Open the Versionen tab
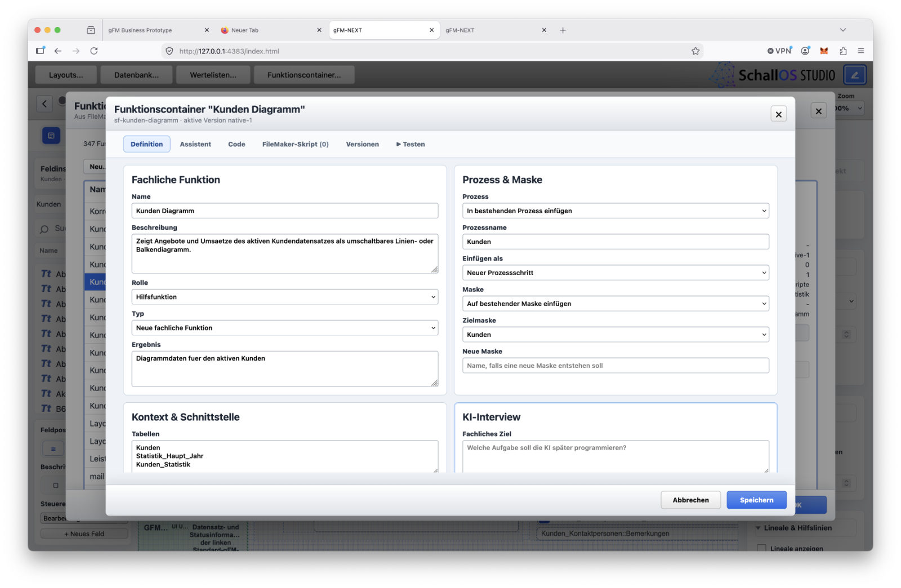 pos(362,144)
